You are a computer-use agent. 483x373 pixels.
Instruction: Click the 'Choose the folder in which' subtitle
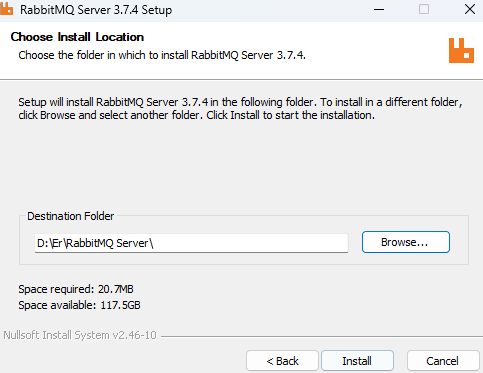162,55
